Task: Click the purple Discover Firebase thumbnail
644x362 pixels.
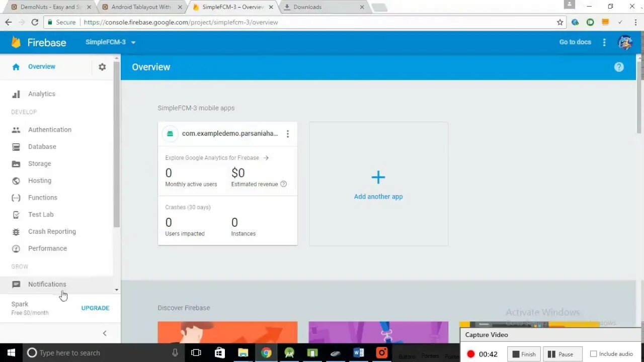Action: (x=378, y=332)
